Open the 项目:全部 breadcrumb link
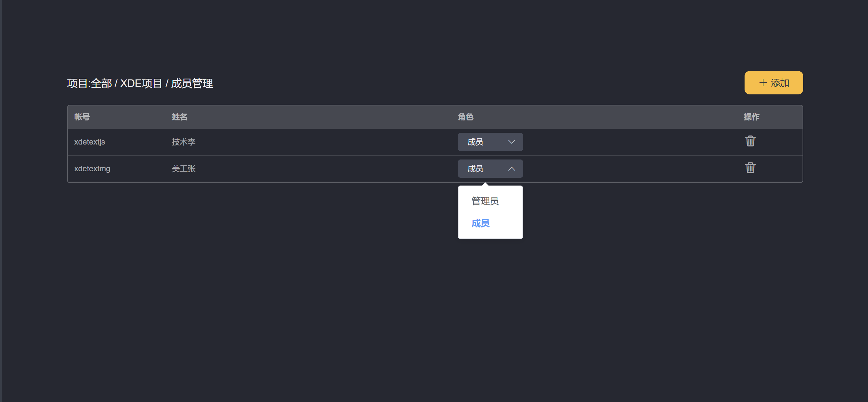Screen dimensions: 868x402 [89, 83]
